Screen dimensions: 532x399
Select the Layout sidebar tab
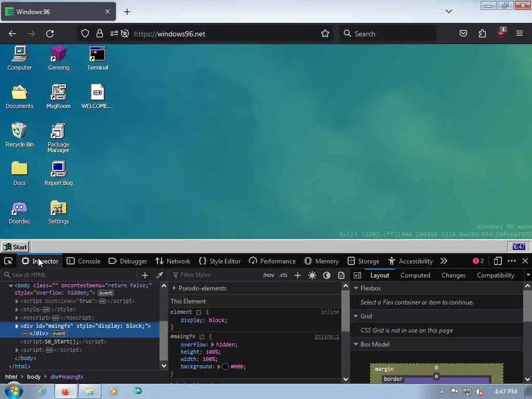(x=379, y=275)
